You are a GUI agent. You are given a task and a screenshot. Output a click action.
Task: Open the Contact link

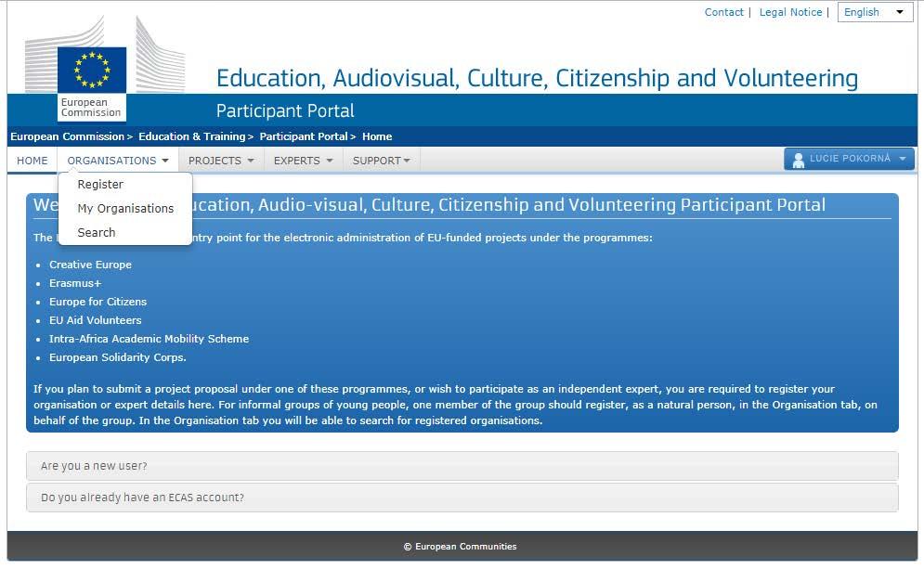[723, 12]
